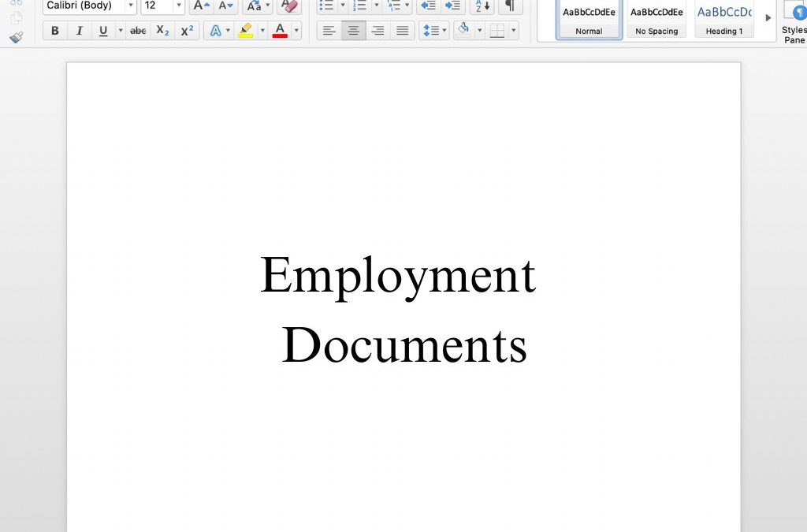
Task: Open shading color dropdown arrow
Action: coord(480,31)
